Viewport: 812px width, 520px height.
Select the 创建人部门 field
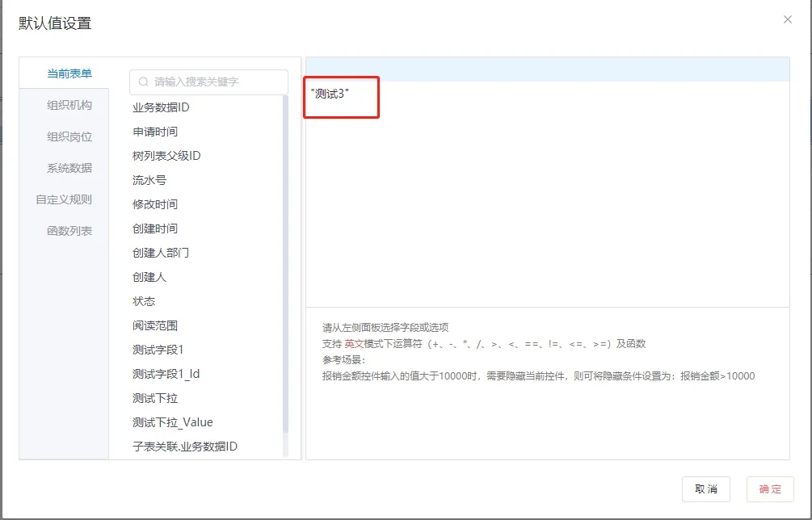161,253
